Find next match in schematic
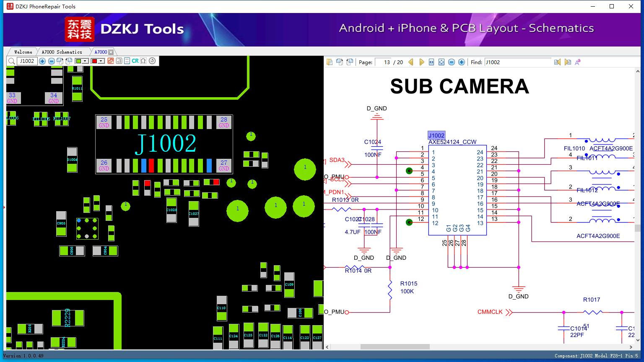The height and width of the screenshot is (362, 644). point(568,62)
